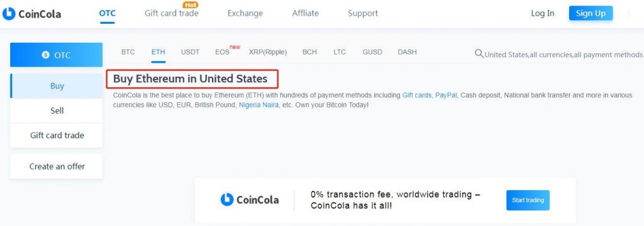644x226 pixels.
Task: Click the Sign Up button
Action: (x=591, y=13)
